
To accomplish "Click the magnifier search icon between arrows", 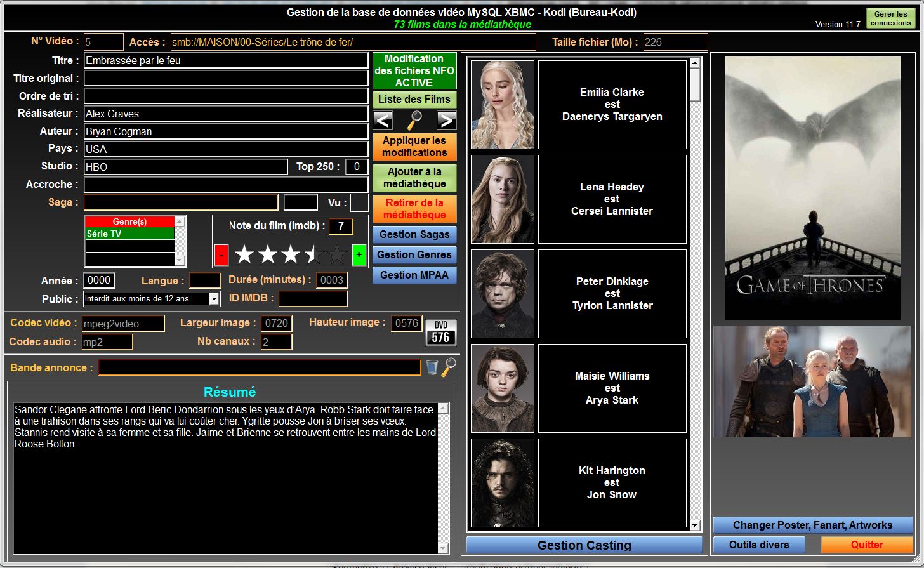I will click(414, 120).
